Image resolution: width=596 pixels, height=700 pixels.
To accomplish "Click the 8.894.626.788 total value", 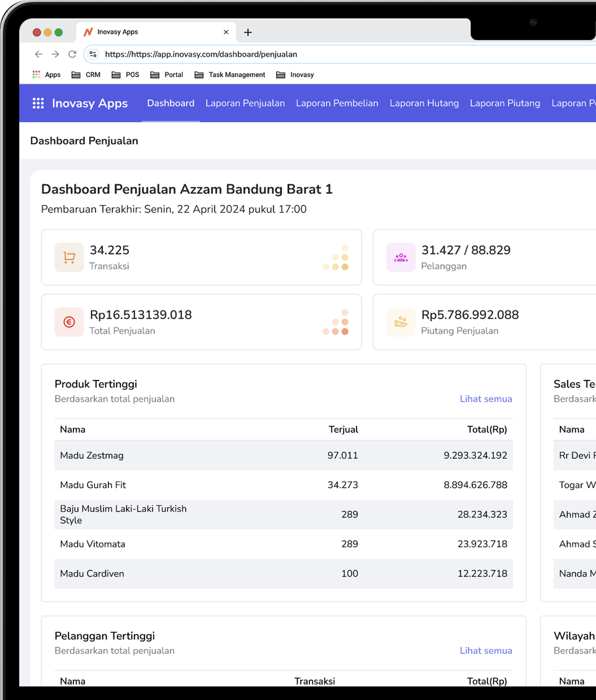I will [476, 485].
